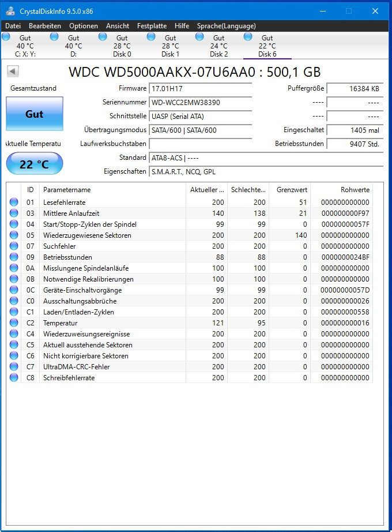Open the Bearbeiten menu
392x532 pixels.
pos(45,26)
